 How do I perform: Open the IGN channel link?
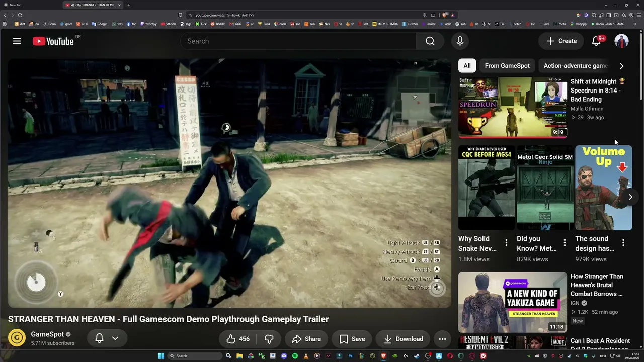pos(575,303)
